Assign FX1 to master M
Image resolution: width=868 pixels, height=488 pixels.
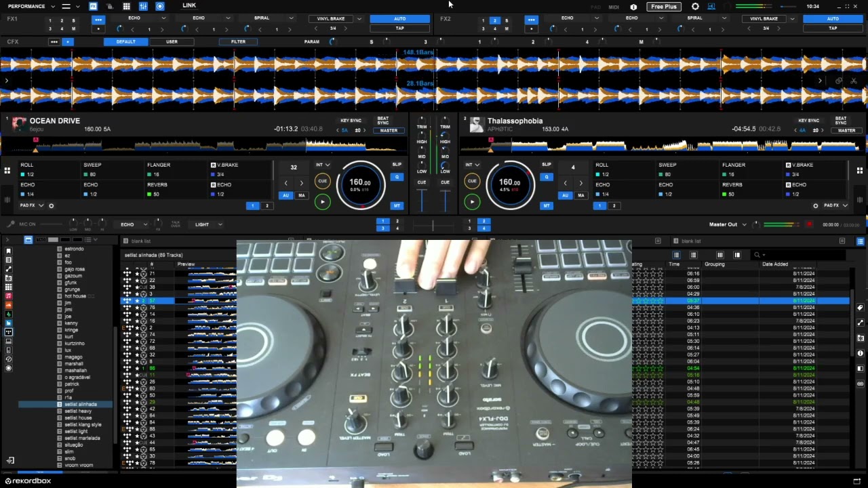click(73, 29)
